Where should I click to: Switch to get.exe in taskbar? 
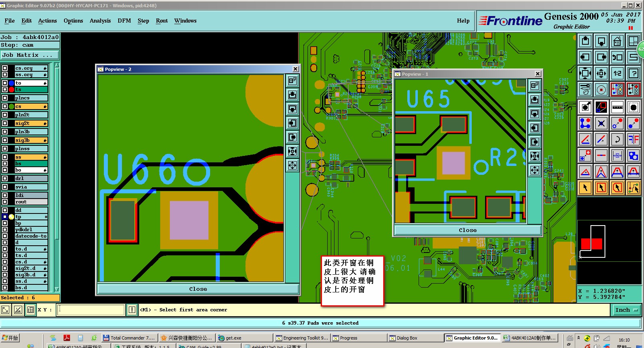click(244, 338)
